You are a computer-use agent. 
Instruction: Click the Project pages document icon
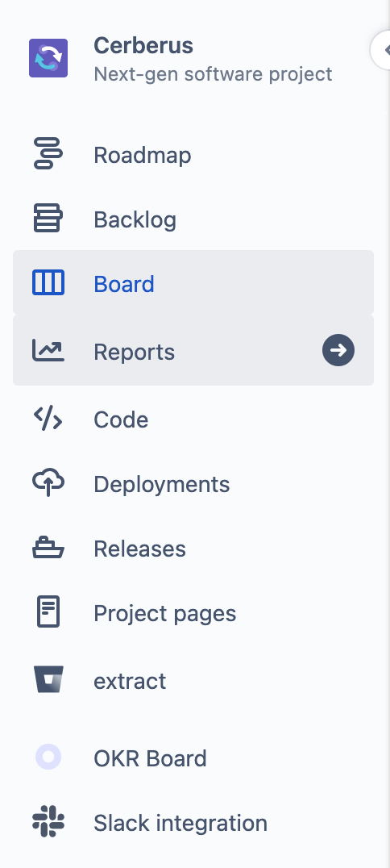coord(48,612)
